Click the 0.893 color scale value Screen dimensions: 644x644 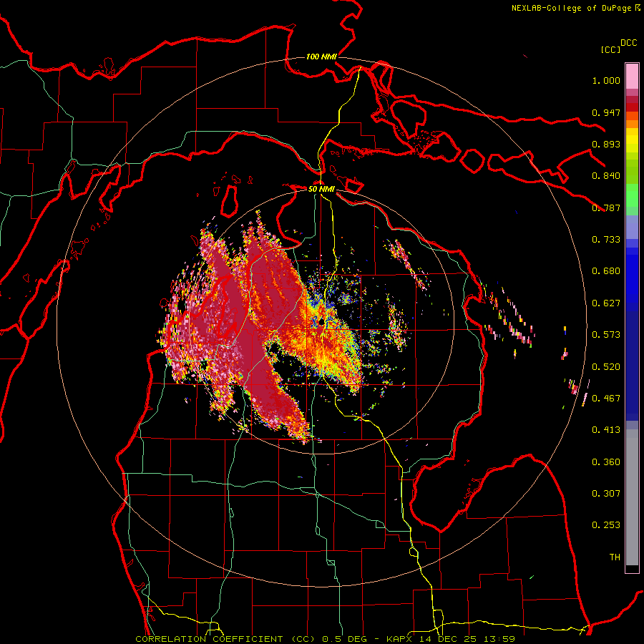point(606,144)
